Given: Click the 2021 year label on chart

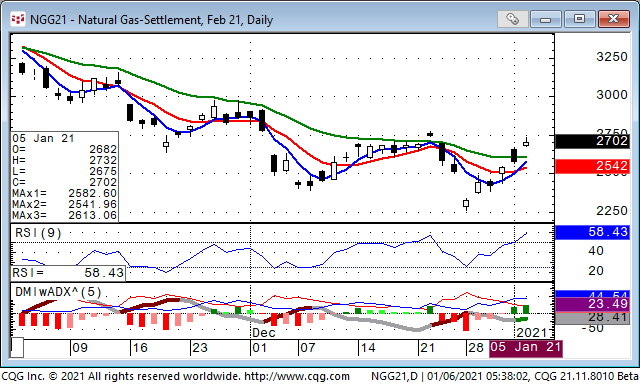Looking at the screenshot, I should pos(532,333).
